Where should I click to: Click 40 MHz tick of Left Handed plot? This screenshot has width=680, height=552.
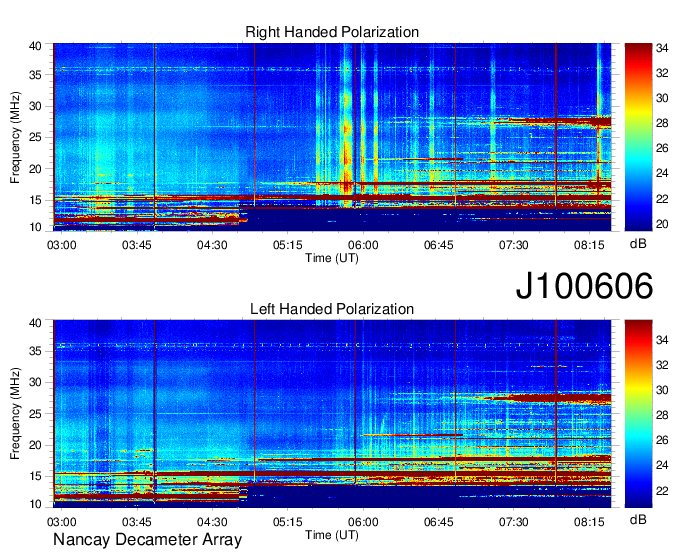[35, 323]
